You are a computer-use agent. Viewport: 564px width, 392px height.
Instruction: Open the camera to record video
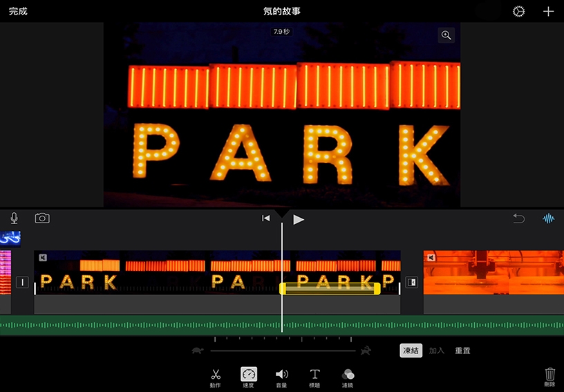(x=42, y=218)
